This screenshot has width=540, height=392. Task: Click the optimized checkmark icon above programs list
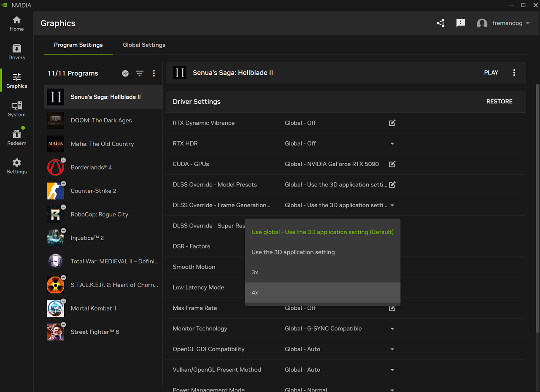pyautogui.click(x=125, y=73)
